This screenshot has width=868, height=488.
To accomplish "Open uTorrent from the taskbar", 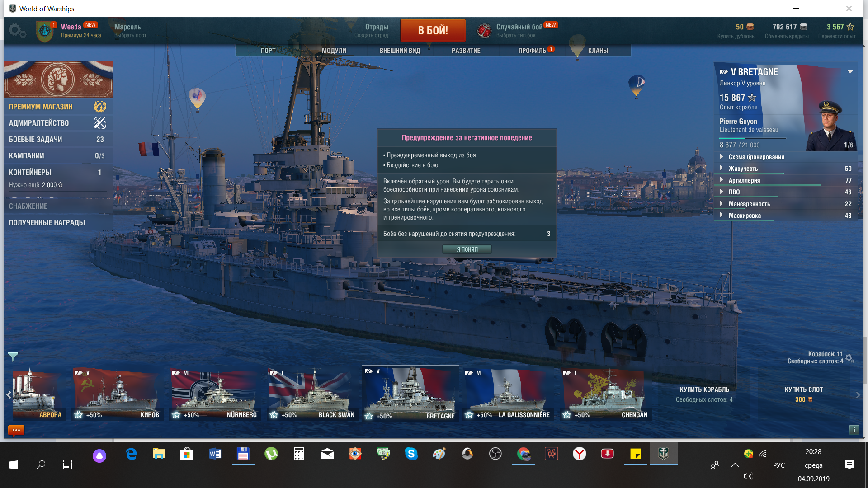I will [x=271, y=454].
